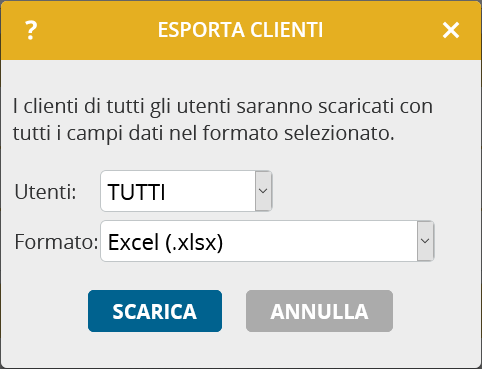Viewport: 482px width, 369px height.
Task: Click the SCARICA button
Action: pos(155,311)
